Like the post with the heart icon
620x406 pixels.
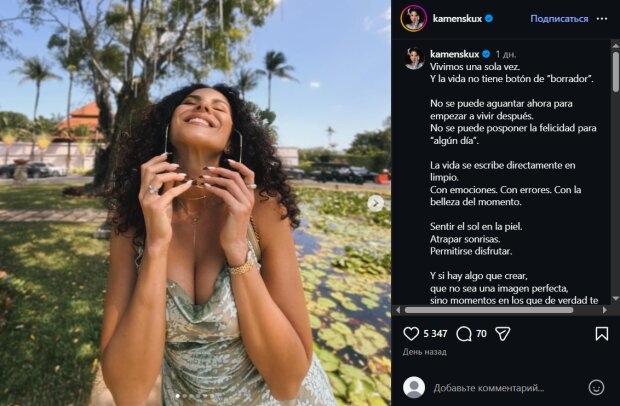(411, 334)
